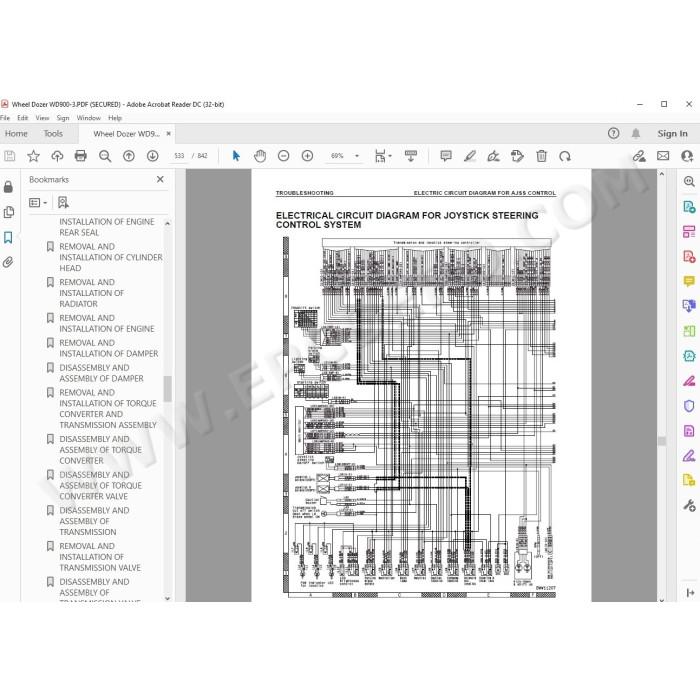Screen dimensions: 700x700
Task: Open the find text magnifier
Action: click(105, 156)
